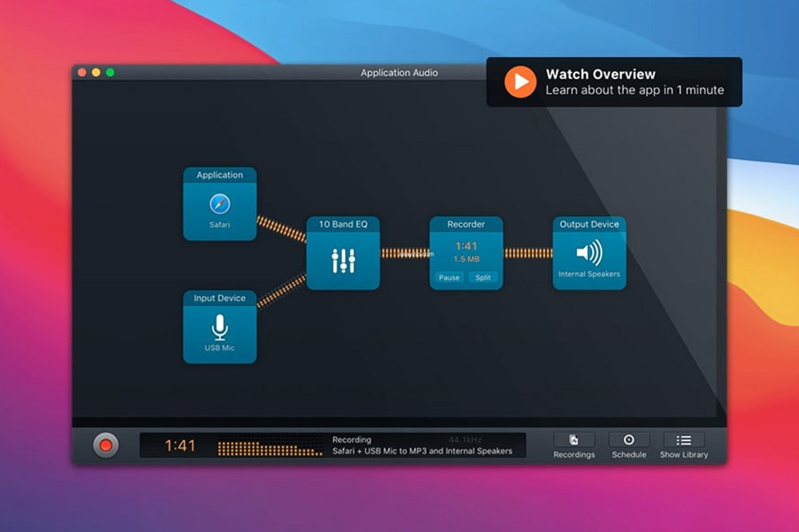This screenshot has height=532, width=799.
Task: Play the Watch Overview video
Action: (520, 81)
